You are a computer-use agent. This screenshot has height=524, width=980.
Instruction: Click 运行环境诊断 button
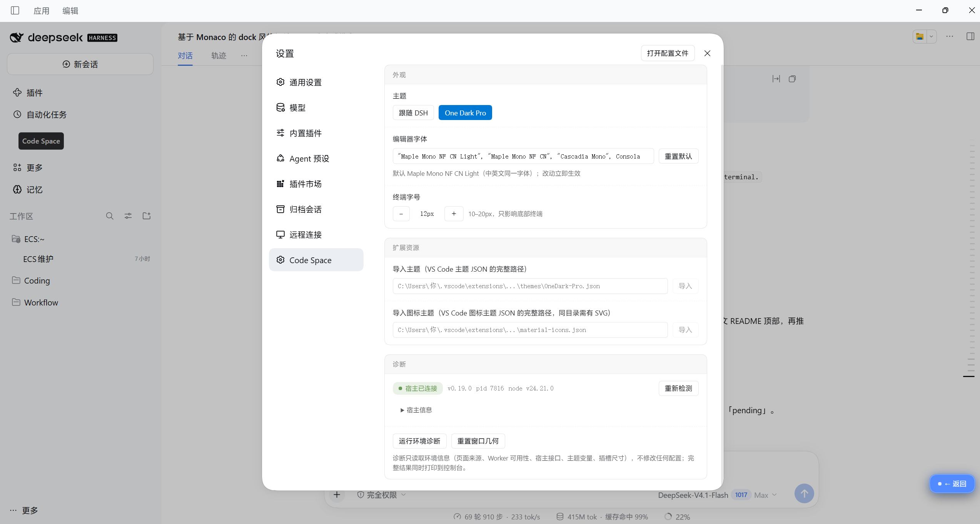point(419,441)
